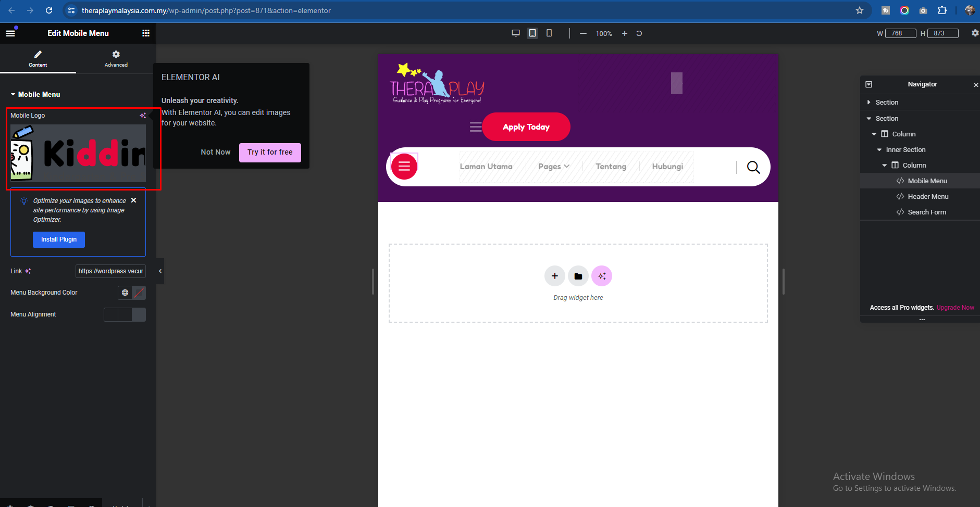Open responsive settings gear icon

pos(975,33)
